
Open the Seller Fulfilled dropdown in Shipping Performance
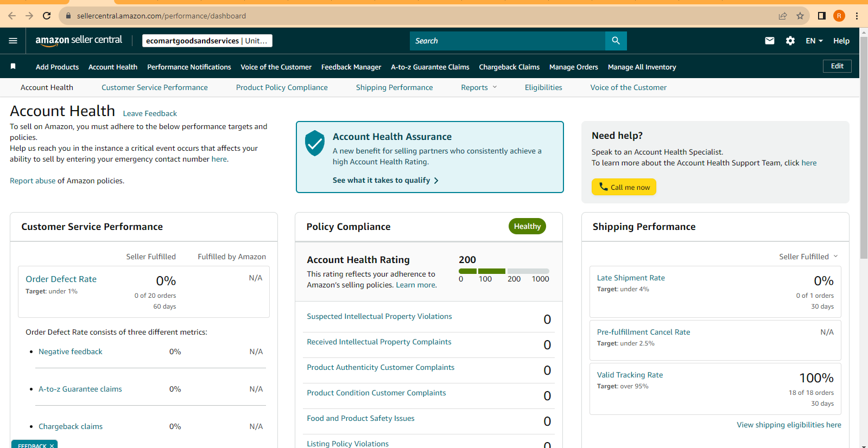808,257
